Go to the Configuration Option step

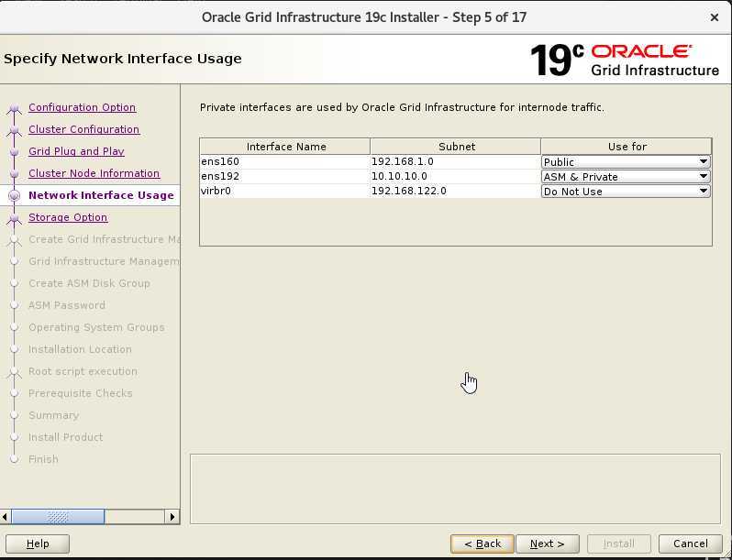83,107
